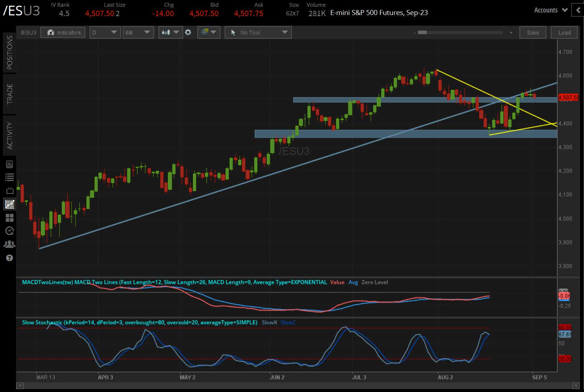
Task: Expand the Accounts dropdown
Action: tap(551, 10)
